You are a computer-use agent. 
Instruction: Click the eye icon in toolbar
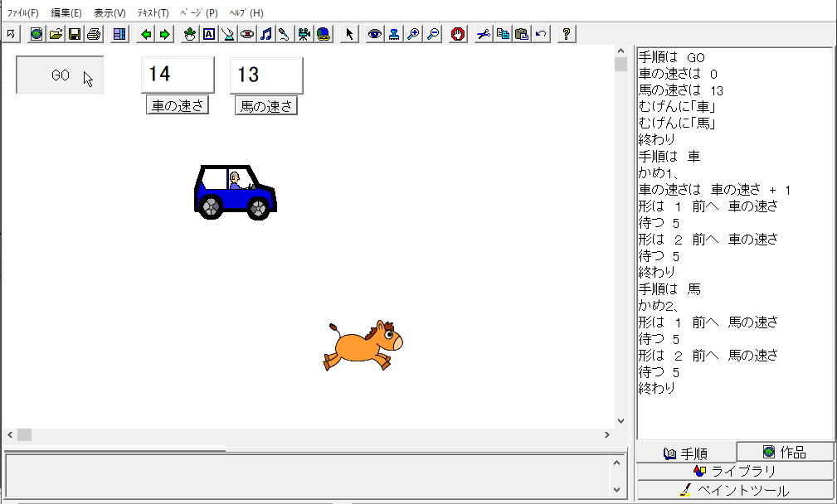coord(374,34)
